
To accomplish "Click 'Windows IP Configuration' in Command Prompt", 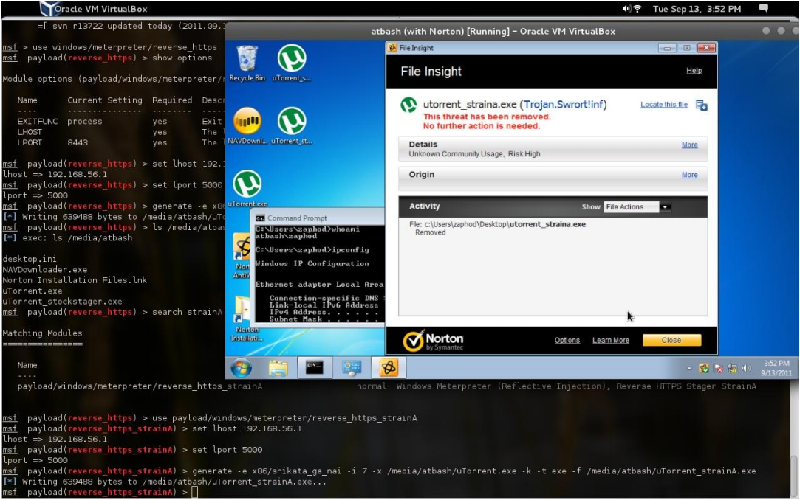I will tap(312, 264).
